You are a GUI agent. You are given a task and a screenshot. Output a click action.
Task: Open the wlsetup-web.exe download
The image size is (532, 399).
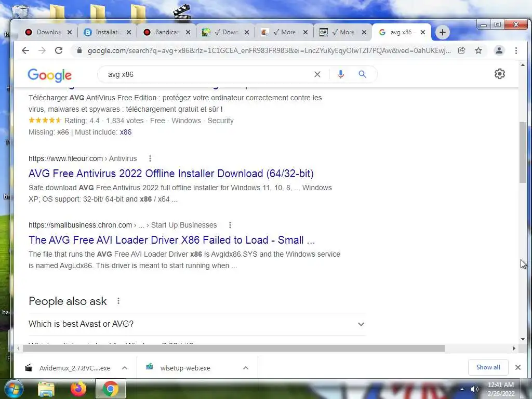(185, 368)
